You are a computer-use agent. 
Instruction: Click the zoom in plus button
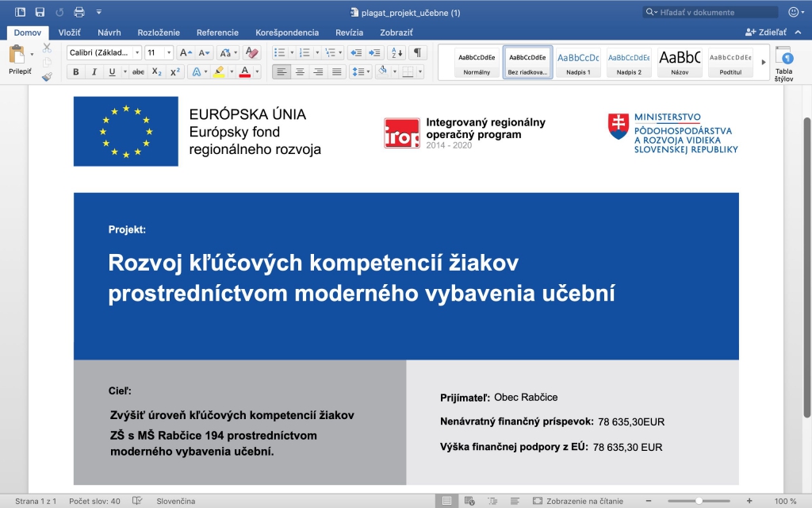pos(749,501)
